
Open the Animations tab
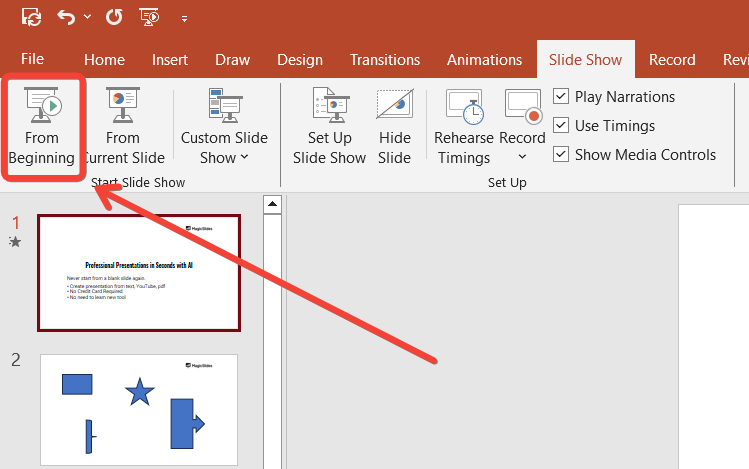[x=484, y=60]
